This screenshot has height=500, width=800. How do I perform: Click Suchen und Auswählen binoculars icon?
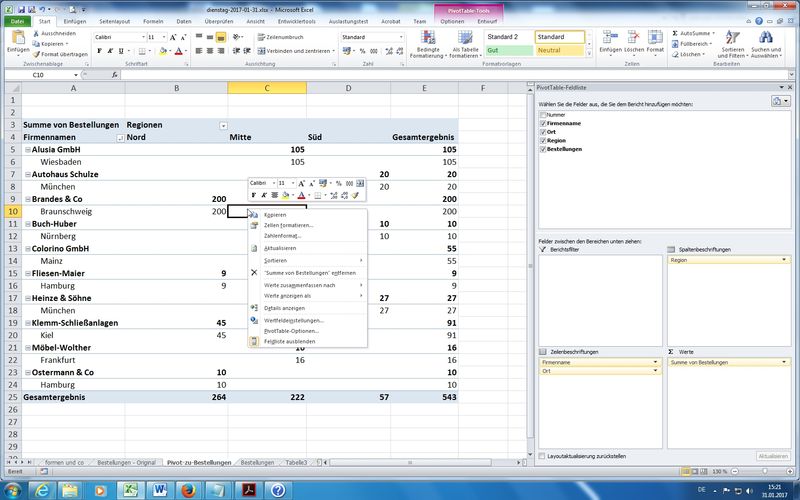[766, 37]
